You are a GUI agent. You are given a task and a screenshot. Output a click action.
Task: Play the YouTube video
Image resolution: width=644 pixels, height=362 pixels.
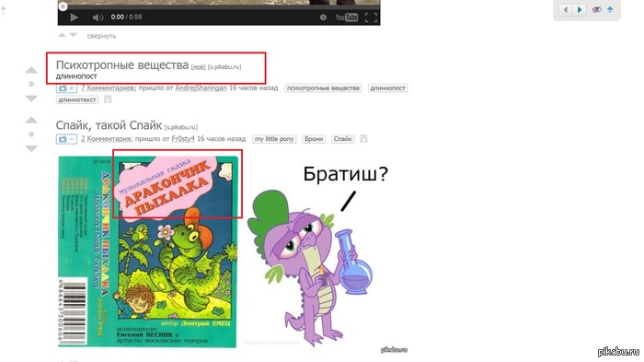pyautogui.click(x=74, y=18)
